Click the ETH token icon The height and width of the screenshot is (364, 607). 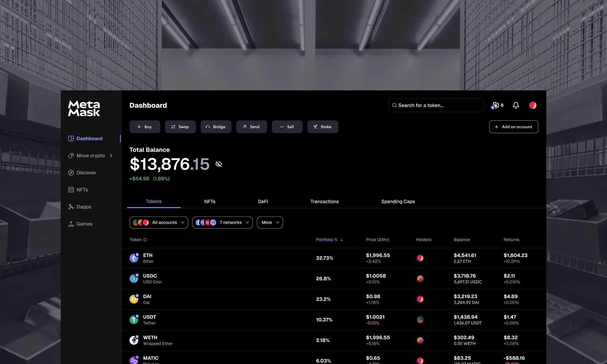134,258
